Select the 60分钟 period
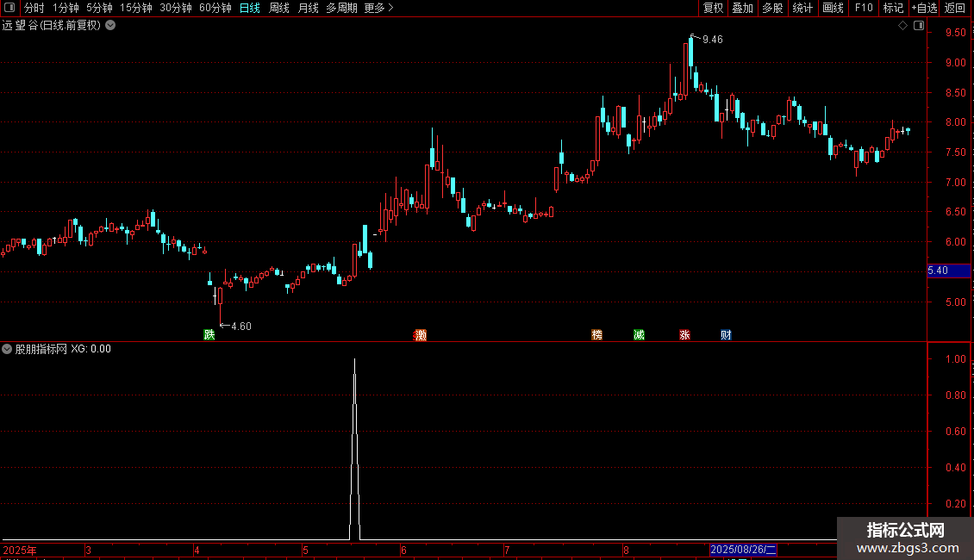The height and width of the screenshot is (560, 974). (x=215, y=8)
